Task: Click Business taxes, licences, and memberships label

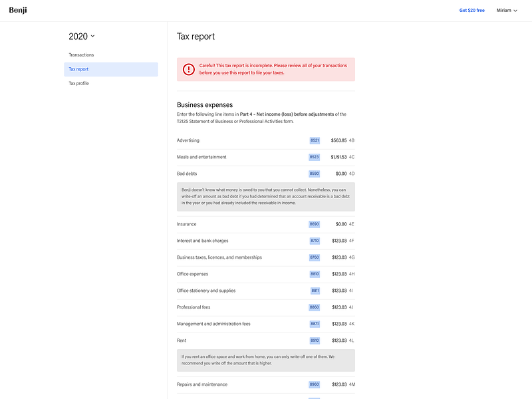Action: pyautogui.click(x=219, y=257)
